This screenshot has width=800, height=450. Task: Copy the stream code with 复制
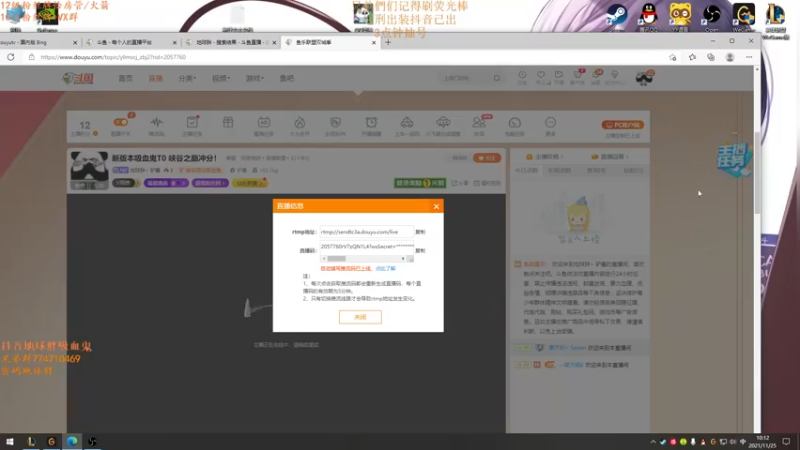click(x=420, y=251)
